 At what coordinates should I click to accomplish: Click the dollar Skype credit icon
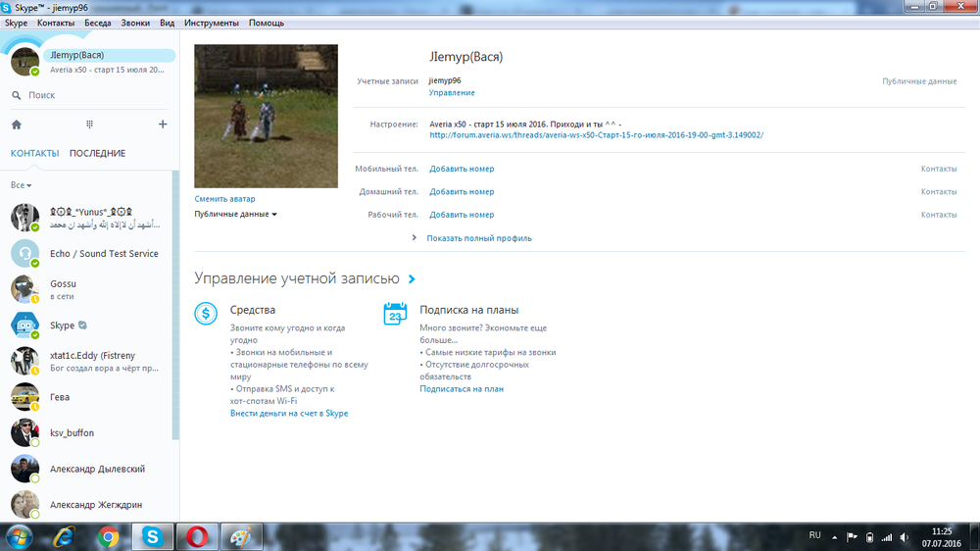(x=206, y=314)
